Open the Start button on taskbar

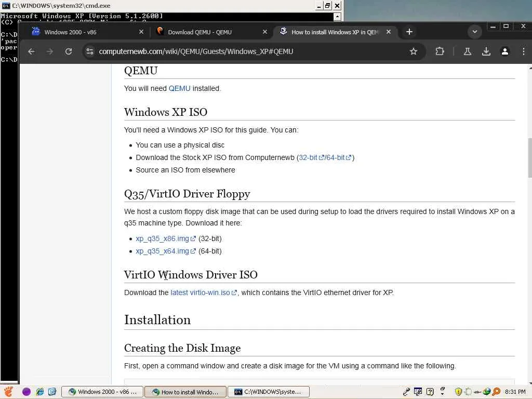coord(9,392)
